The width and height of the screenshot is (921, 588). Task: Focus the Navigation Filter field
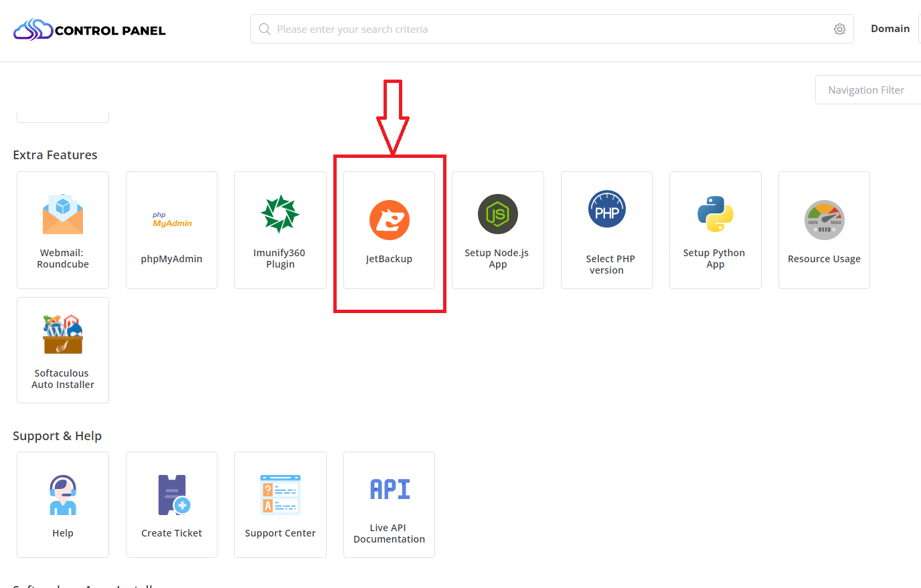pos(867,90)
